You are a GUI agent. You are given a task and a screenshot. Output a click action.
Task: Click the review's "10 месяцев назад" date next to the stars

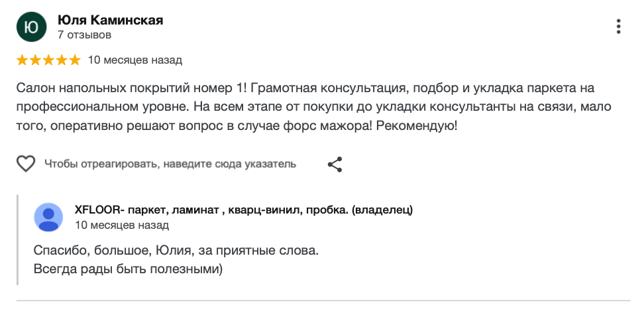tap(134, 60)
